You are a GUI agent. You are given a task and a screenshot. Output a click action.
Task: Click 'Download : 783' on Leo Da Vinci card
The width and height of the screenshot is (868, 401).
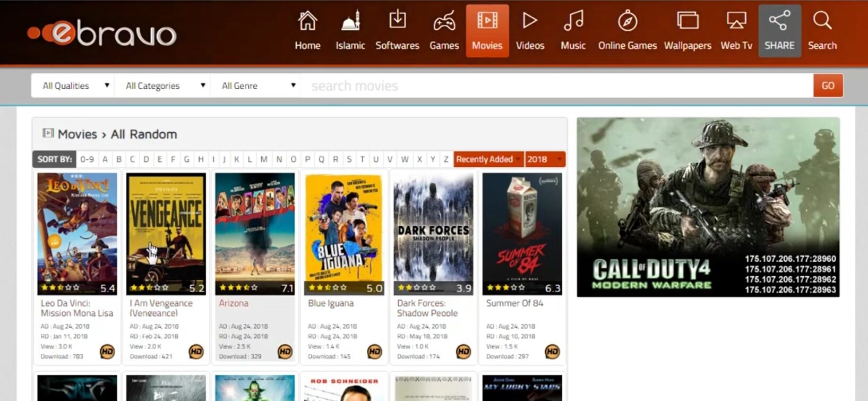coord(62,356)
